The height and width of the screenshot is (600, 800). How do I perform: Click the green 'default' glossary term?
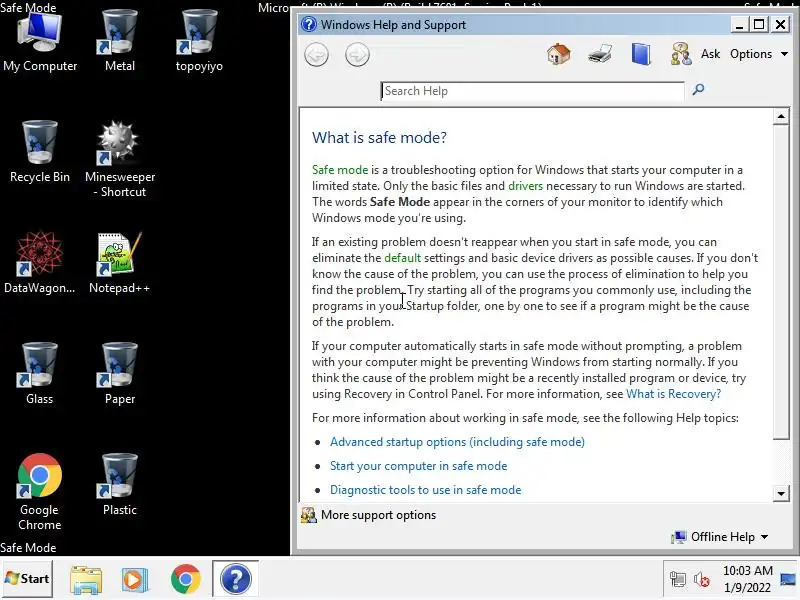[x=403, y=258]
